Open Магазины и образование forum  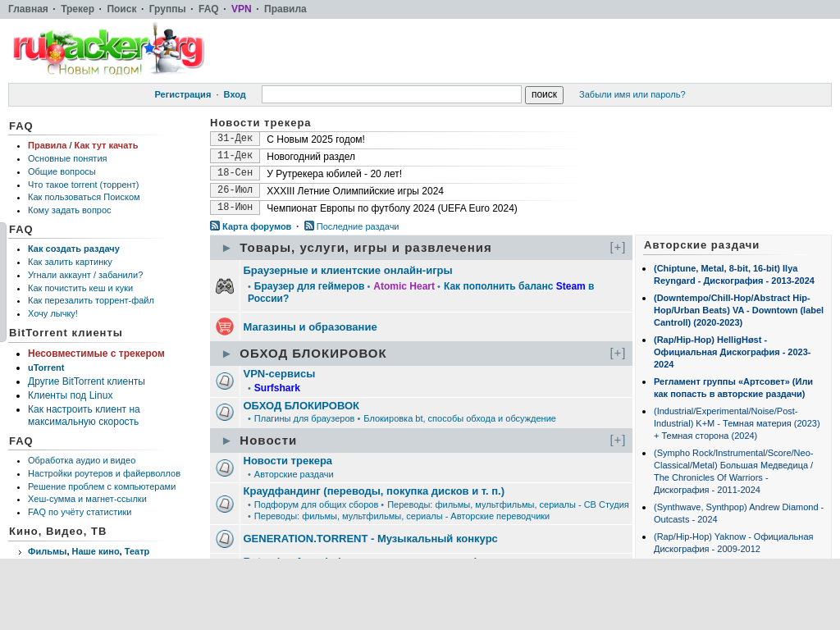[309, 326]
